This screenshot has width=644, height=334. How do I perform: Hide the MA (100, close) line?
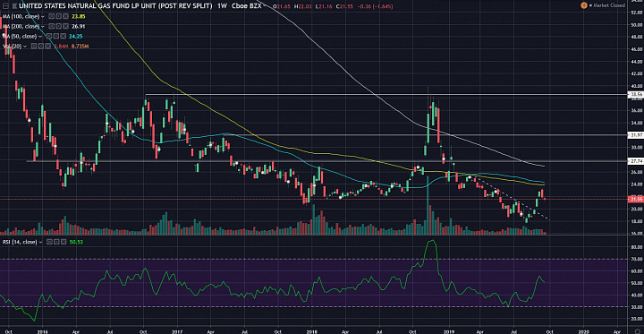tap(51, 16)
